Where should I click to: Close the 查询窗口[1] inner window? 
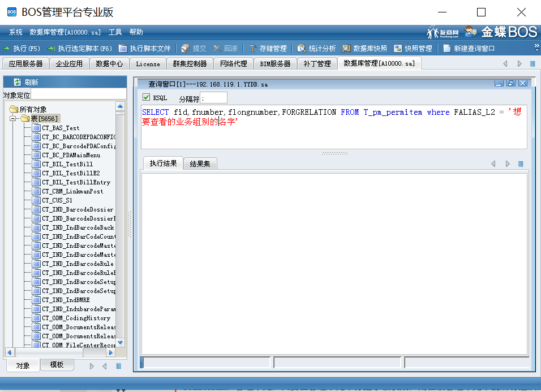pyautogui.click(x=523, y=83)
